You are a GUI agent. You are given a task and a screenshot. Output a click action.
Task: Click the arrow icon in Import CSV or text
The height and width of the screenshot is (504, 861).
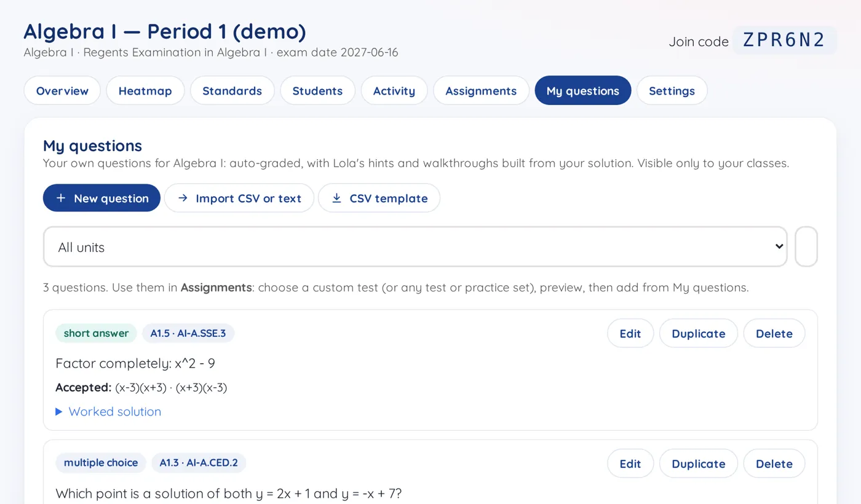[x=183, y=198]
